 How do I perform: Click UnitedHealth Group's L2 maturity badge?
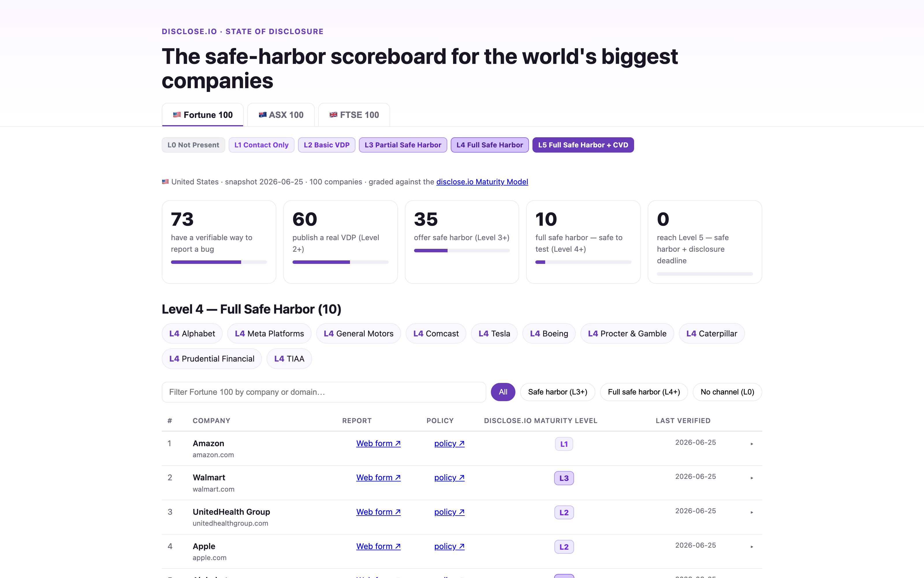(x=564, y=512)
